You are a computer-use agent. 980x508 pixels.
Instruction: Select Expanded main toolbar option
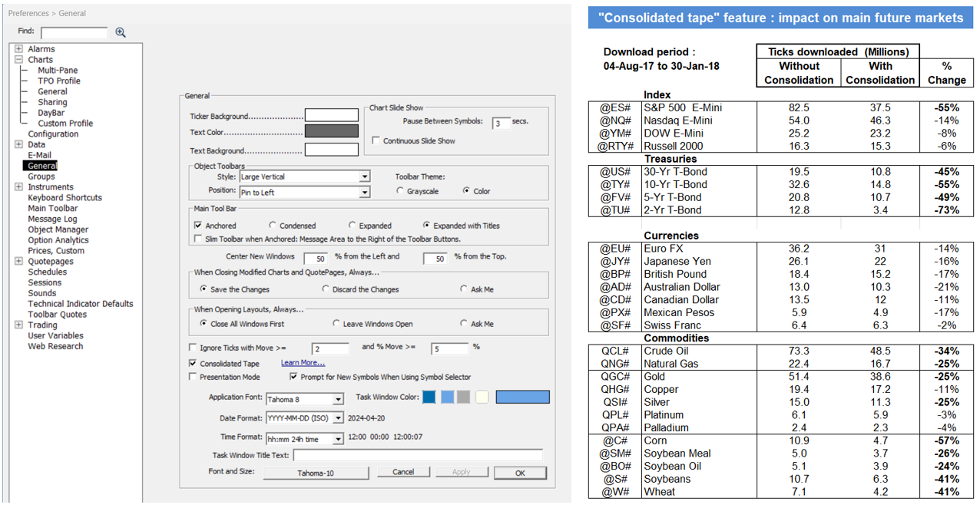pos(352,226)
